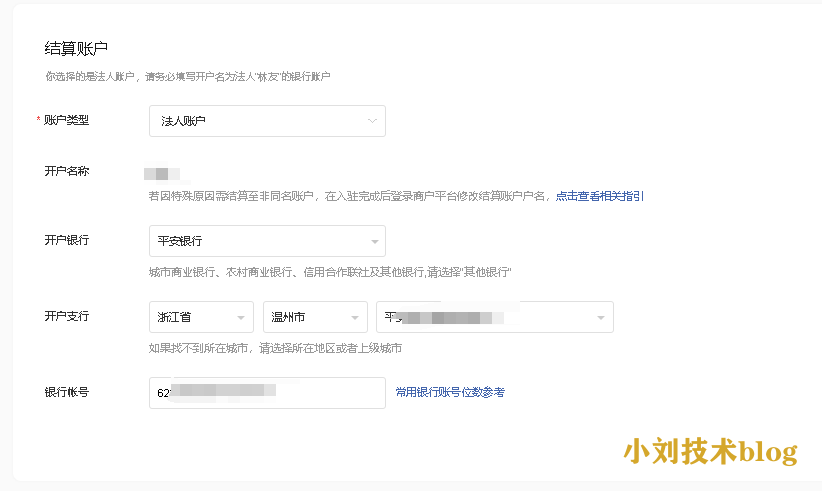Click the 结算账户 section heading
This screenshot has width=822, height=491.
pyautogui.click(x=76, y=48)
